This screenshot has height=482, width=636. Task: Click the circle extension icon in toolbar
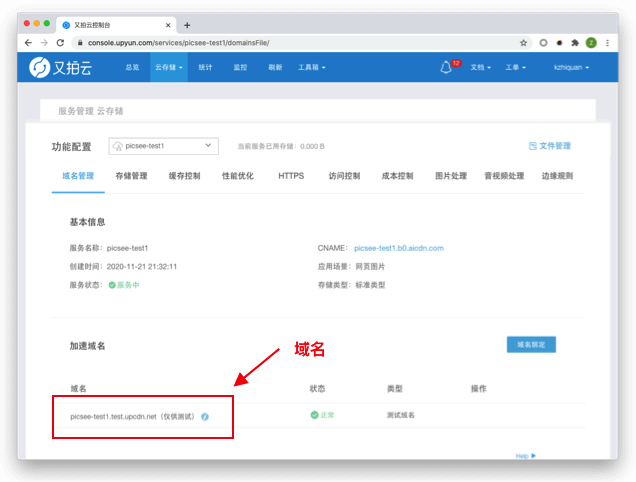pyautogui.click(x=543, y=43)
